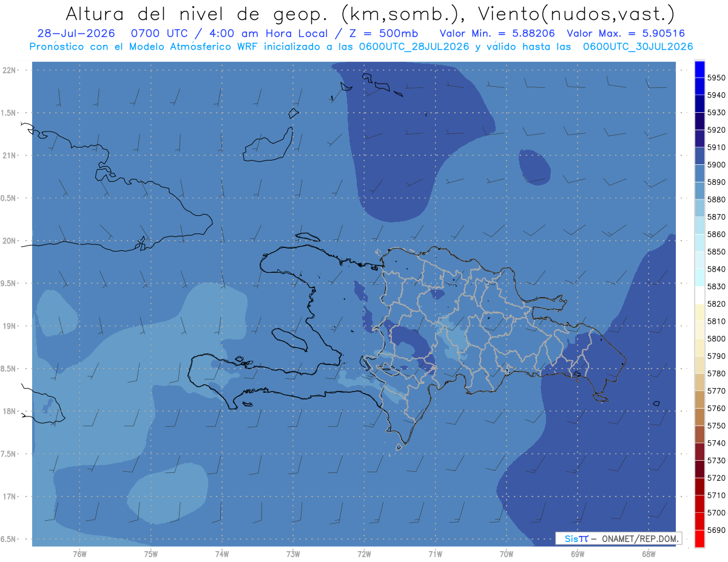
Task: Click the '5880' color scale label
Action: [x=716, y=199]
